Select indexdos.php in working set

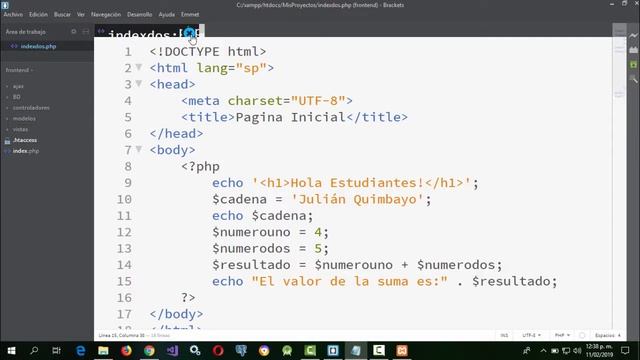pyautogui.click(x=38, y=47)
